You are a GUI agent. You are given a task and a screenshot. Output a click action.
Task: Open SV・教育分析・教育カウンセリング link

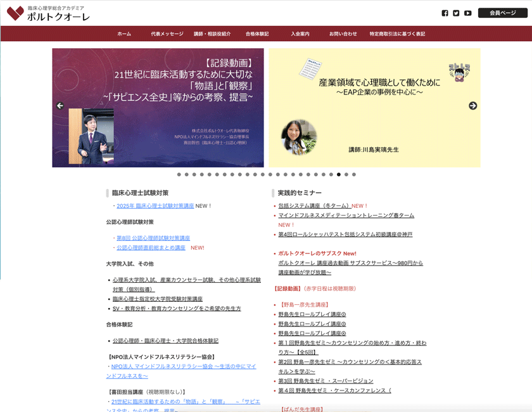177,309
